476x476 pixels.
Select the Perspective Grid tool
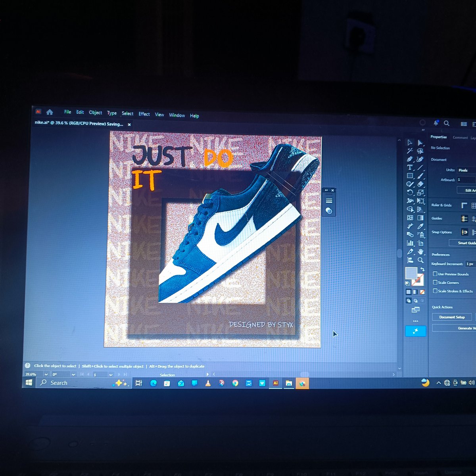tap(420, 209)
